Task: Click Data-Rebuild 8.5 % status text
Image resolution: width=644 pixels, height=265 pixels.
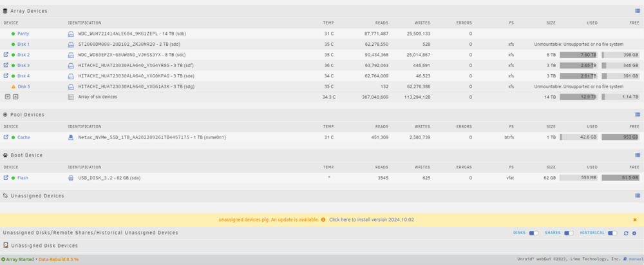Action: pyautogui.click(x=59, y=259)
